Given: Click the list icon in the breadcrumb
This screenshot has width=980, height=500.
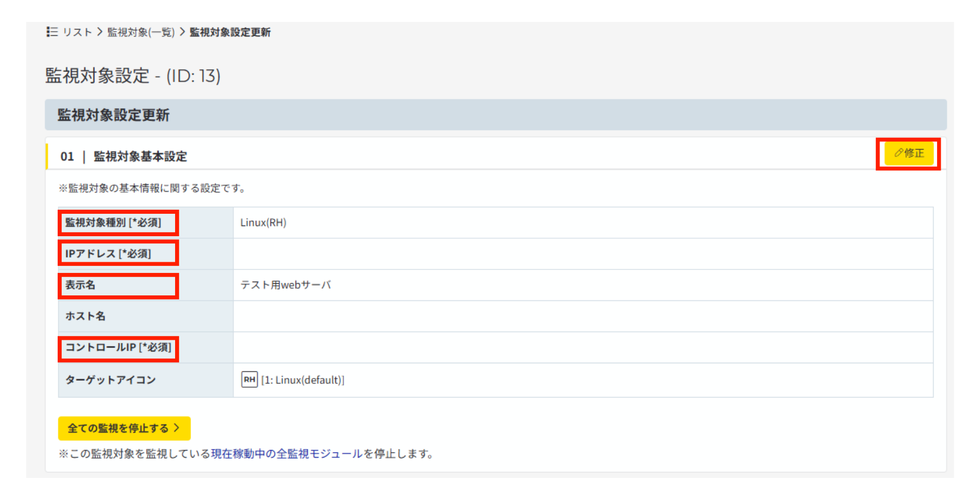Looking at the screenshot, I should click(52, 32).
